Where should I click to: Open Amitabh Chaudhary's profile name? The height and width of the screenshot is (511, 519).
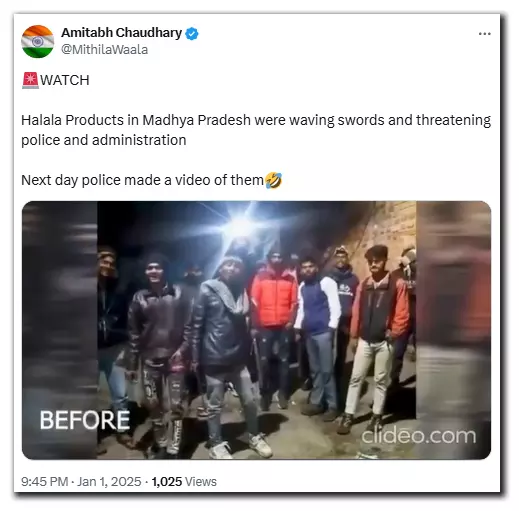(121, 33)
